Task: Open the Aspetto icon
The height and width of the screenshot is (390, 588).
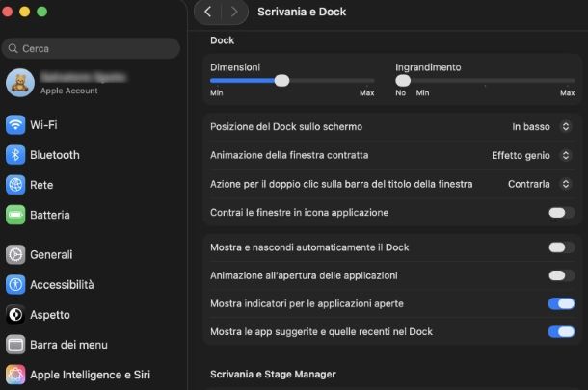Action: click(15, 315)
